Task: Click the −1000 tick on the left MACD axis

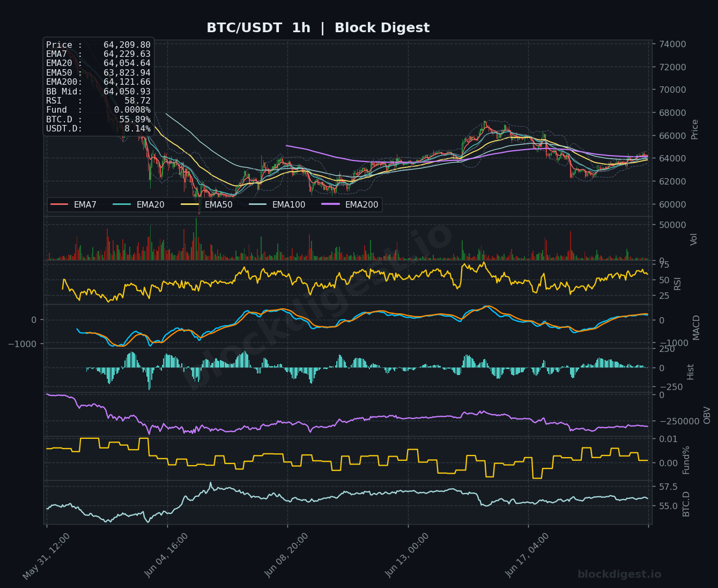Action: click(23, 344)
